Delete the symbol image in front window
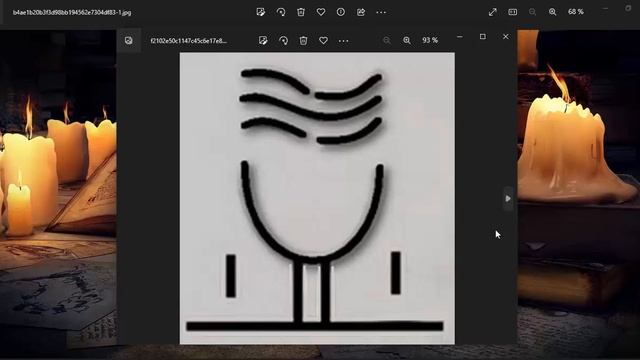 303,40
